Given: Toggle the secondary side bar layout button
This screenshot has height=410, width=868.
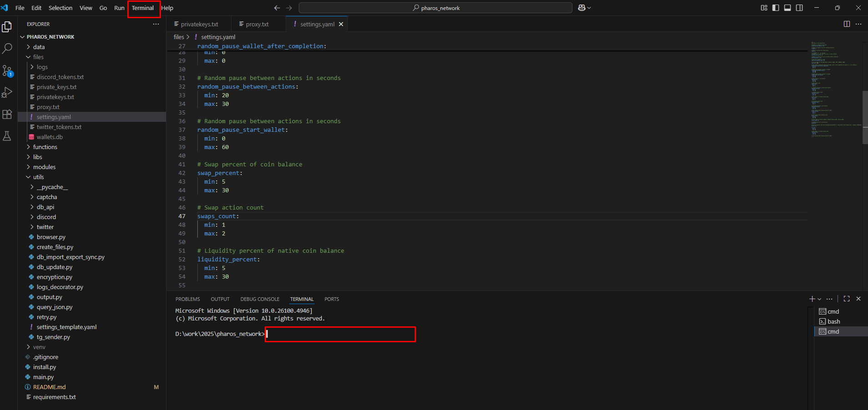Looking at the screenshot, I should pyautogui.click(x=799, y=8).
